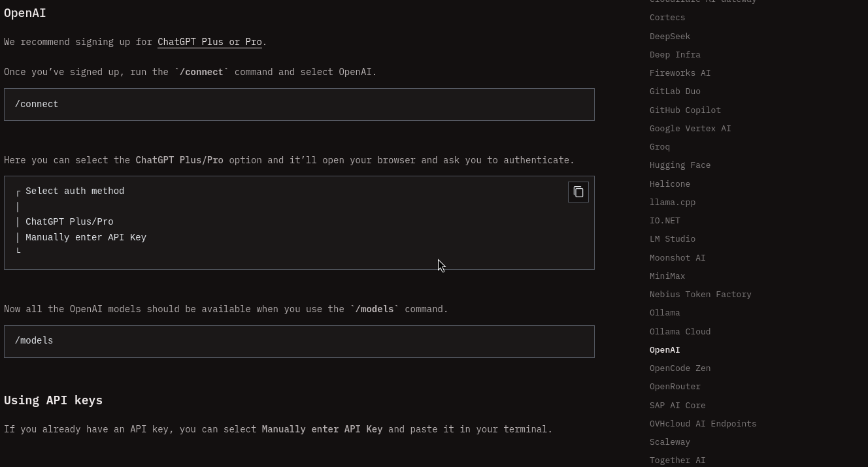Click 'Select auth method' code line
868x467 pixels.
[75, 191]
